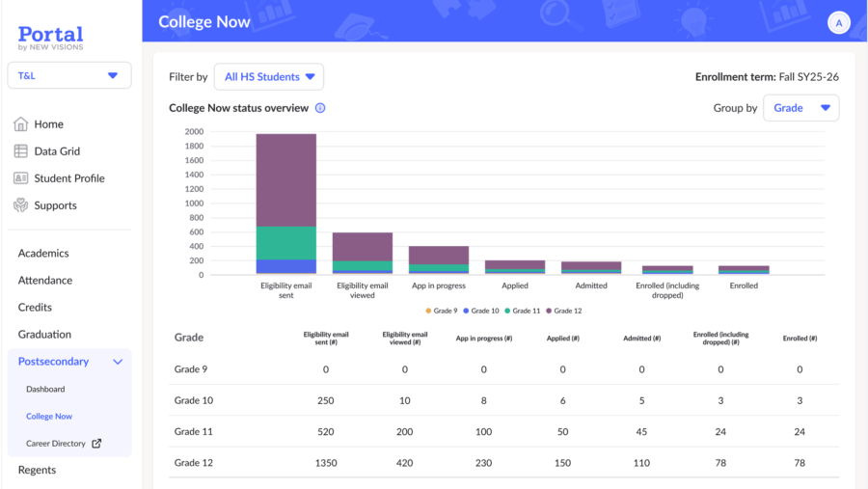Open the Group by Grade dropdown
868x489 pixels.
[x=800, y=108]
